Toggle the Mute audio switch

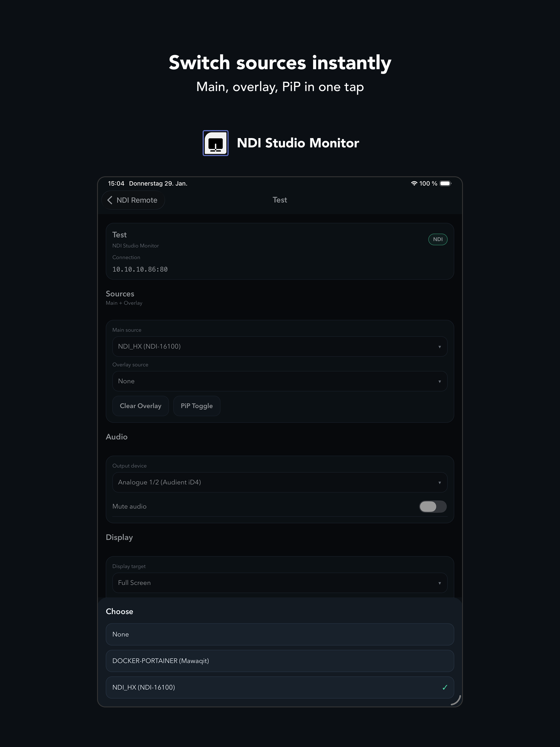433,507
